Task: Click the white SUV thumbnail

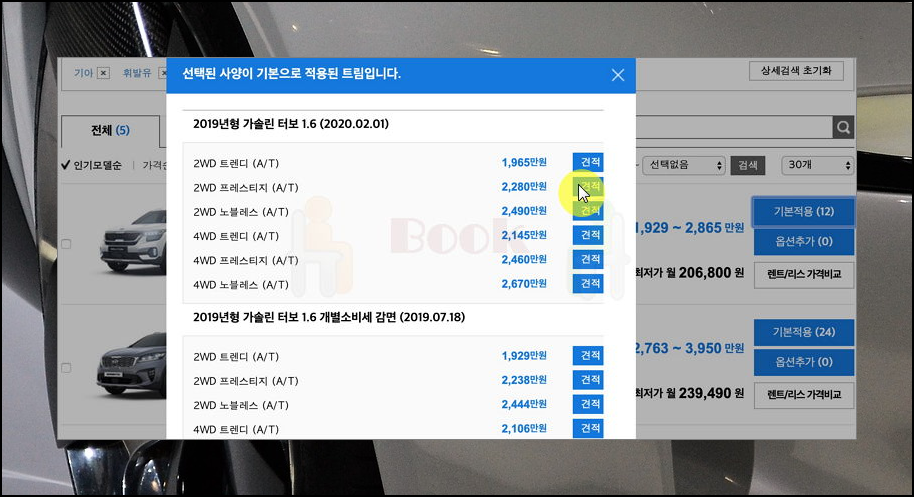Action: (133, 240)
